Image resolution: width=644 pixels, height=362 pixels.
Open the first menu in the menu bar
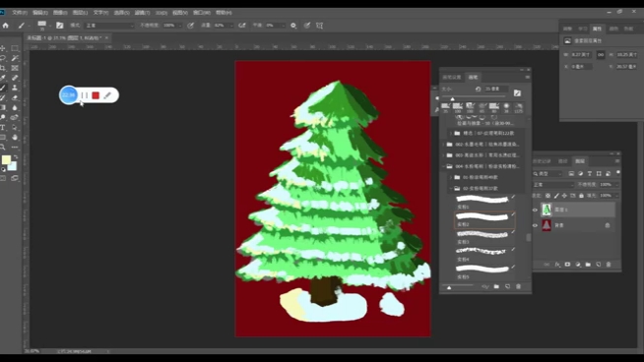coord(20,13)
